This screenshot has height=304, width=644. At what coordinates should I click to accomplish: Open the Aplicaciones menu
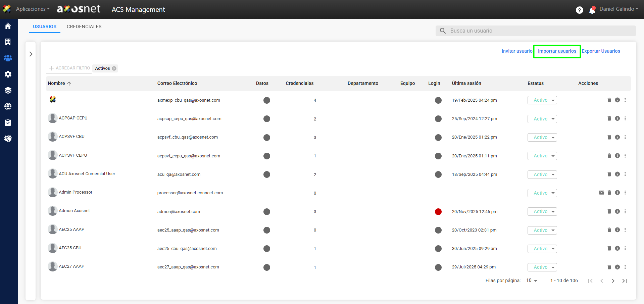pyautogui.click(x=33, y=9)
